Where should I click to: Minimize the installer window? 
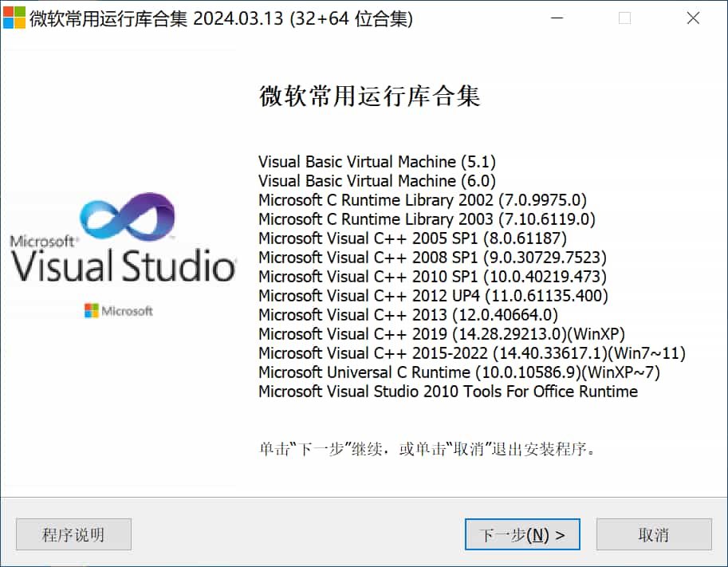coord(557,18)
